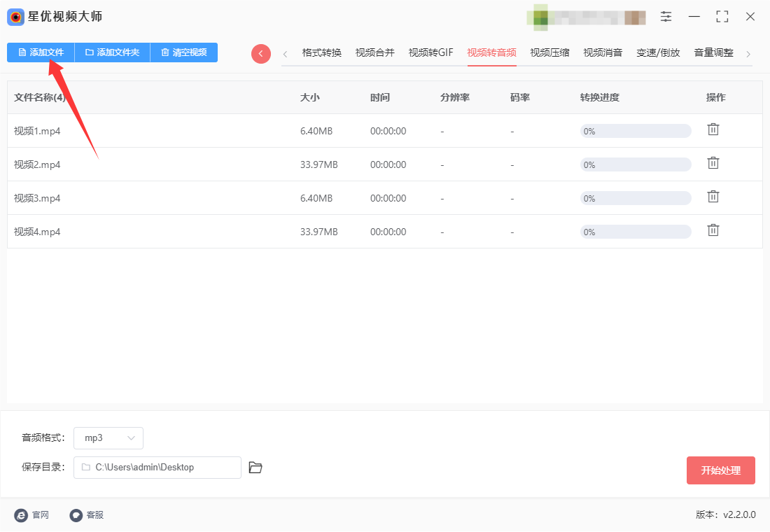Click size 33.97MB of 视频2.mp4
Screen dimensions: 770x532
318,164
